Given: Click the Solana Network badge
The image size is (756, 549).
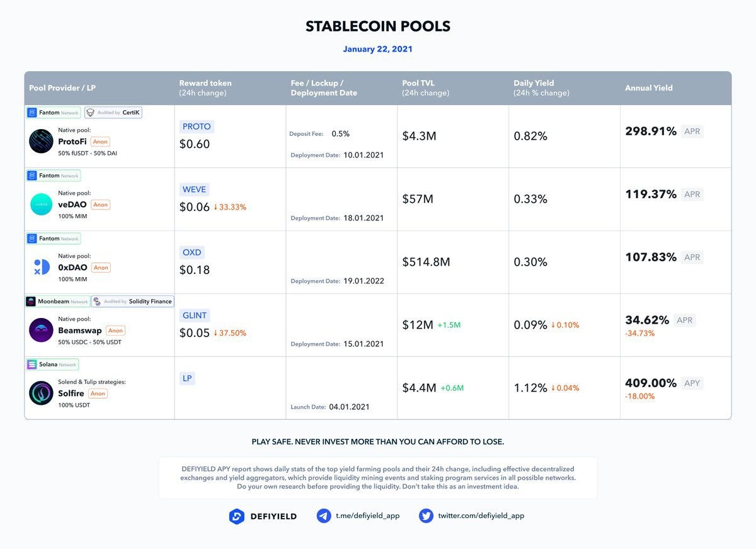Looking at the screenshot, I should tap(52, 365).
